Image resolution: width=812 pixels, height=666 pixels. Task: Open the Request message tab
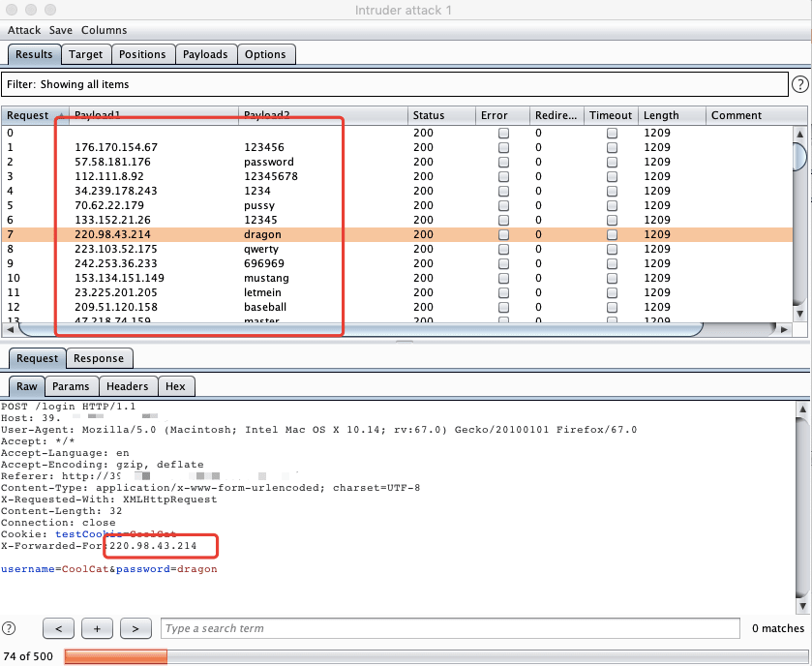(38, 358)
